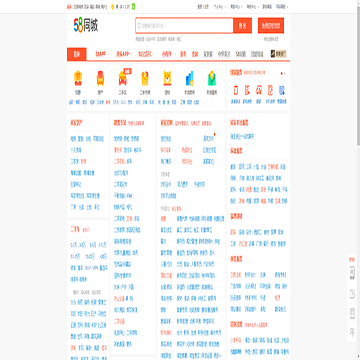Click the blue icon in the services icon row
This screenshot has height=360, width=360.
click(282, 90)
